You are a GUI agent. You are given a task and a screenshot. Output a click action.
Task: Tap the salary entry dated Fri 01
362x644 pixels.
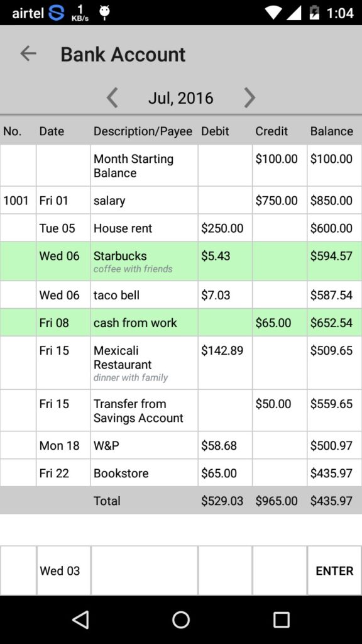[181, 199]
